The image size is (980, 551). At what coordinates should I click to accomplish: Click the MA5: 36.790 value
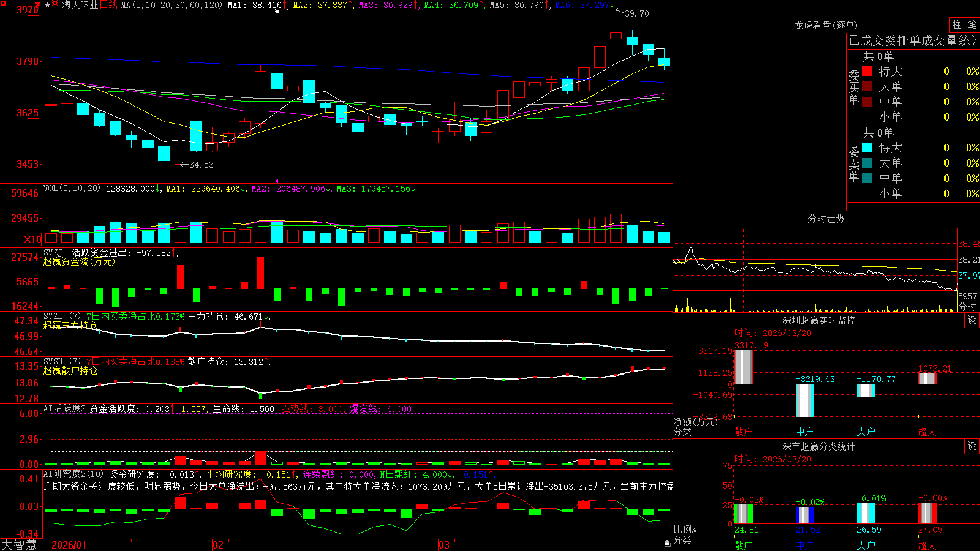pos(518,5)
